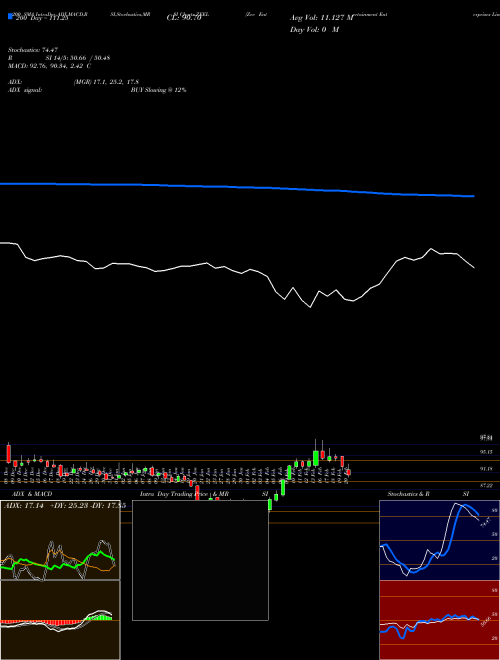Open the MACD histogram chart panel
Viewport: 500px width, 660px height.
tap(60, 620)
